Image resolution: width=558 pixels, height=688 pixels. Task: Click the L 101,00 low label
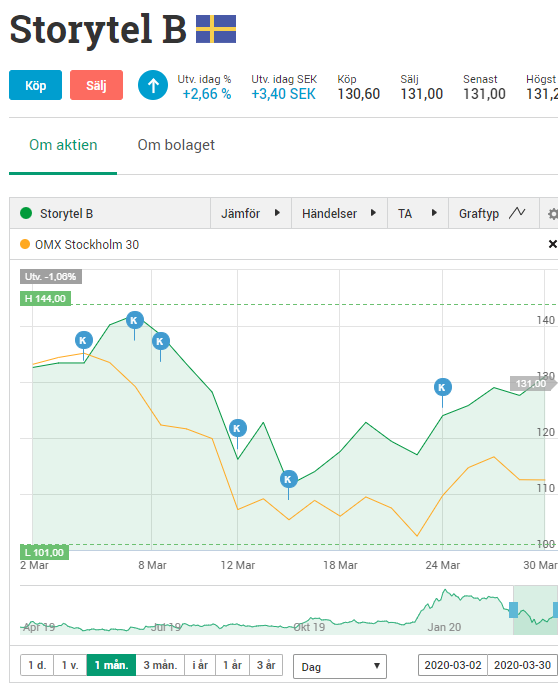(44, 552)
